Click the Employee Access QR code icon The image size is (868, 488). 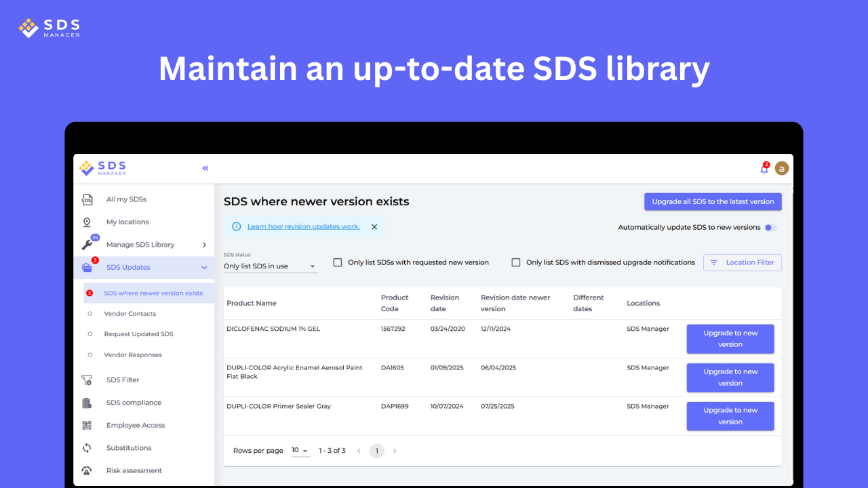[x=87, y=426]
